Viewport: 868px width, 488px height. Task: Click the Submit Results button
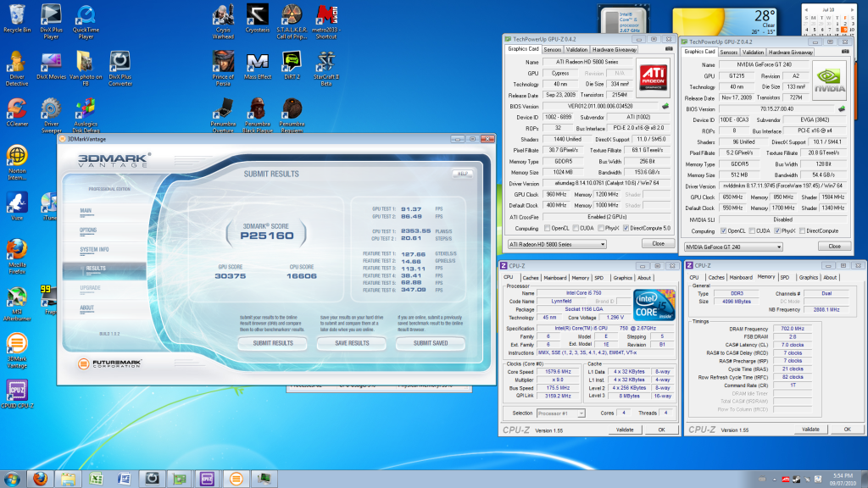(x=273, y=344)
